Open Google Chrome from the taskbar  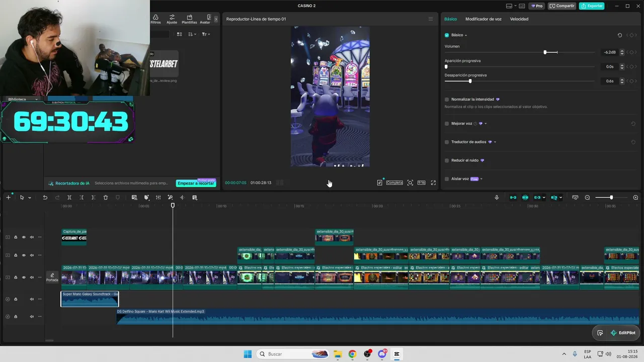point(352,354)
